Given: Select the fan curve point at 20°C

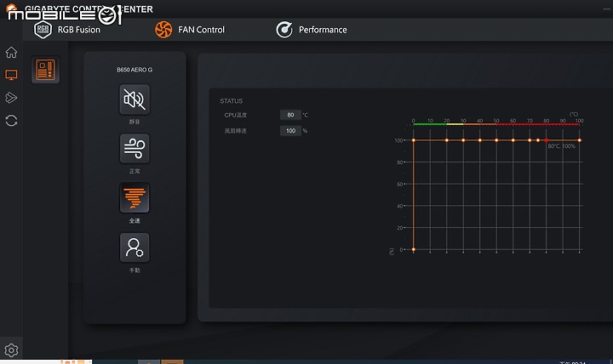Looking at the screenshot, I should point(446,139).
